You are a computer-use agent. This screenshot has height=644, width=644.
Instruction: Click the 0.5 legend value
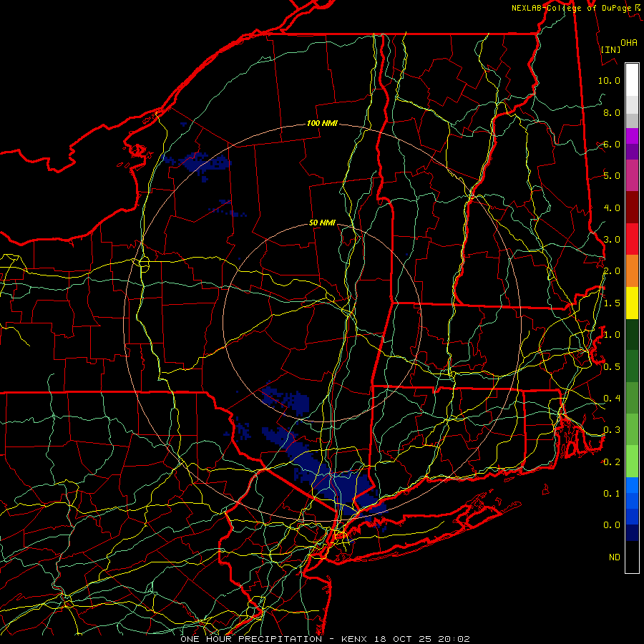(612, 367)
